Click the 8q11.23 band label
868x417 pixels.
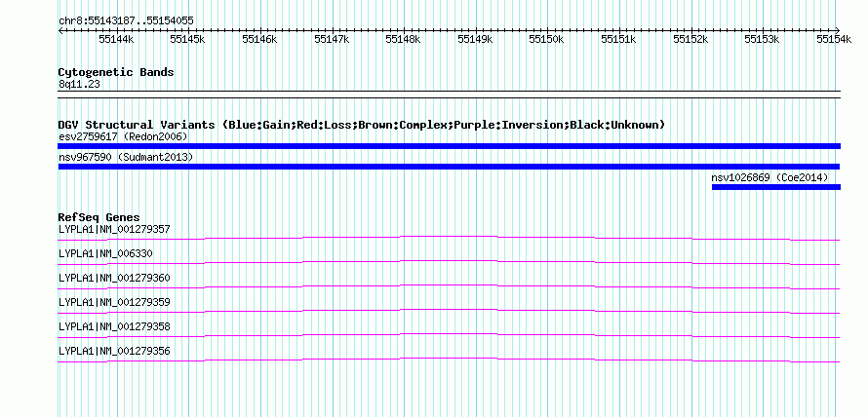tap(79, 85)
